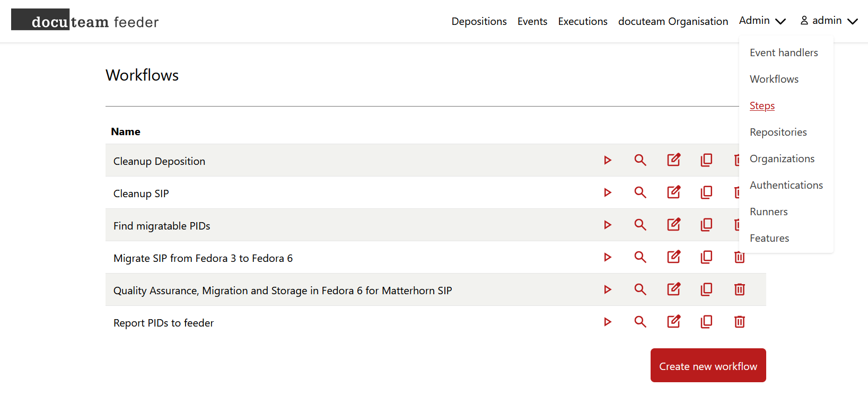Viewport: 868px width, 396px height.
Task: Open the Executions page
Action: (x=583, y=21)
